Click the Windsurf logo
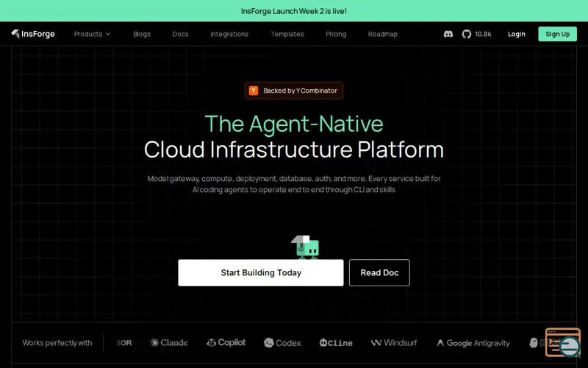Image resolution: width=588 pixels, height=368 pixels. point(394,342)
